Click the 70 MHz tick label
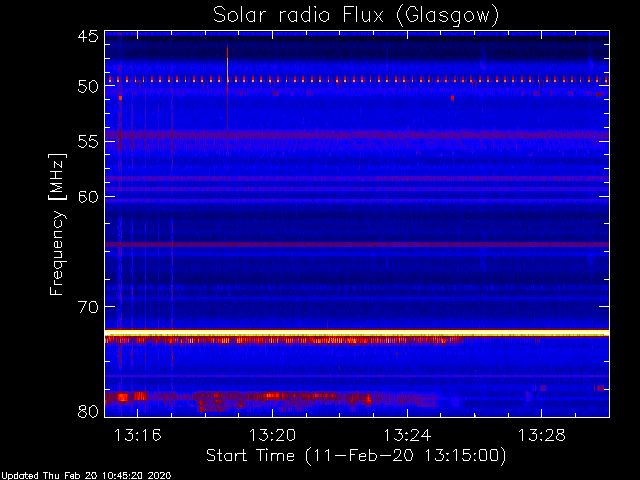This screenshot has width=640, height=480. coord(88,307)
